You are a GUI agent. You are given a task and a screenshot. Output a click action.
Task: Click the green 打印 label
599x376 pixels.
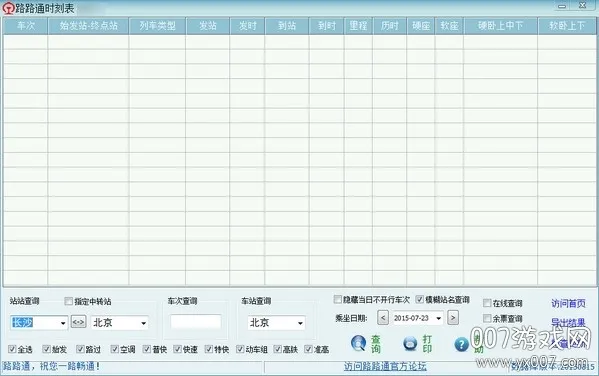tap(427, 344)
